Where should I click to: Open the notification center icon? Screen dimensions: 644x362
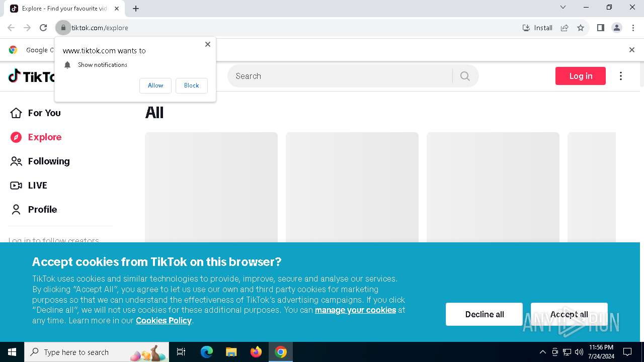click(x=627, y=352)
